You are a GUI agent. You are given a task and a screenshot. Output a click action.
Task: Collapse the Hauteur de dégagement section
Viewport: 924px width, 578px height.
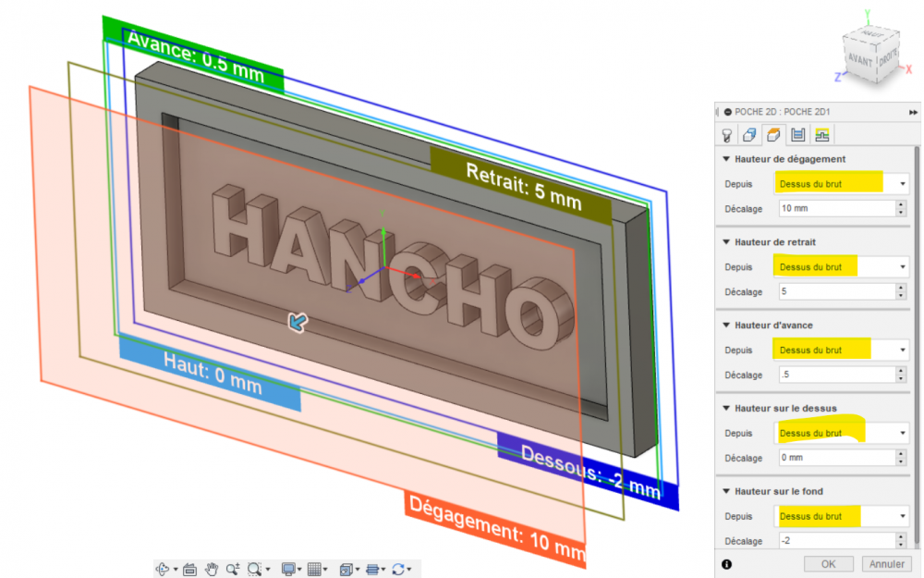point(726,159)
